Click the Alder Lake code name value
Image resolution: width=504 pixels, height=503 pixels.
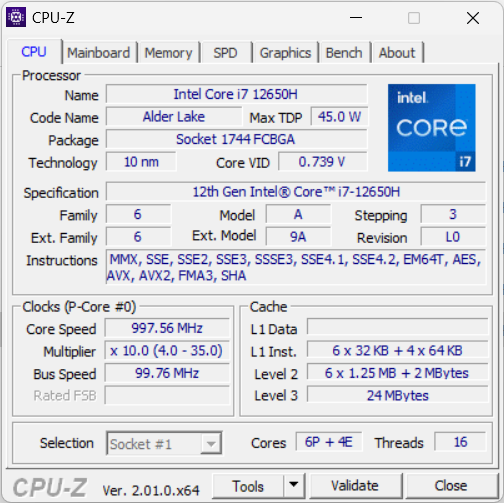(174, 117)
